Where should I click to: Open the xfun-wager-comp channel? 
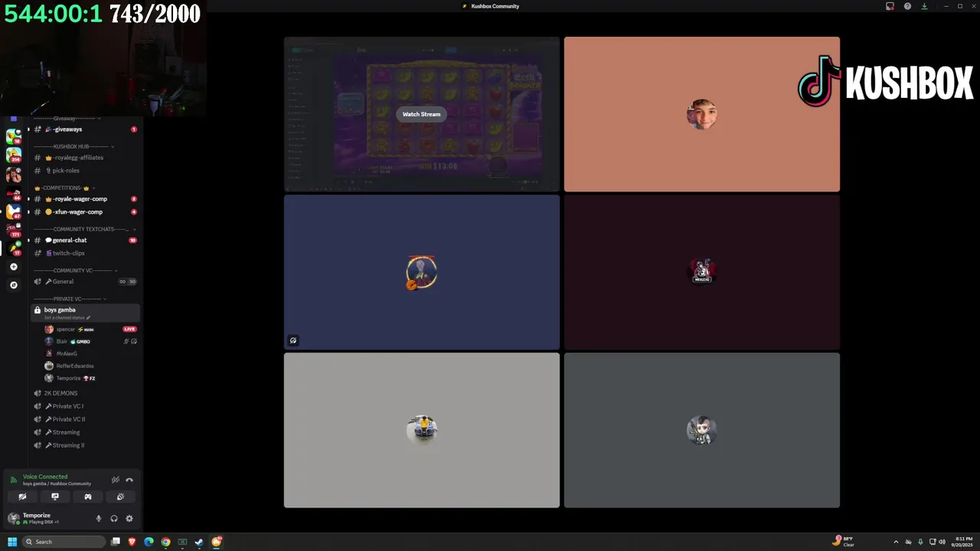(x=84, y=212)
